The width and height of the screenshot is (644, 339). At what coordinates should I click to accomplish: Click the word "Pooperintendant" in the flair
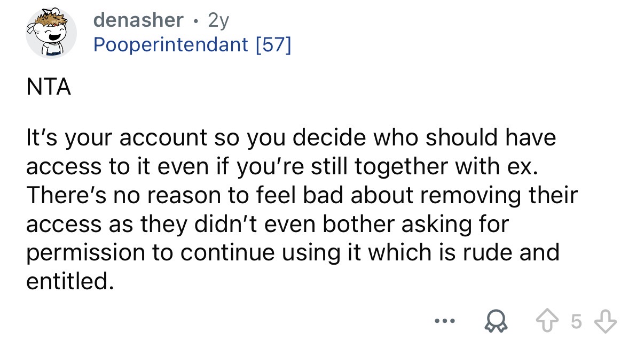pos(171,45)
